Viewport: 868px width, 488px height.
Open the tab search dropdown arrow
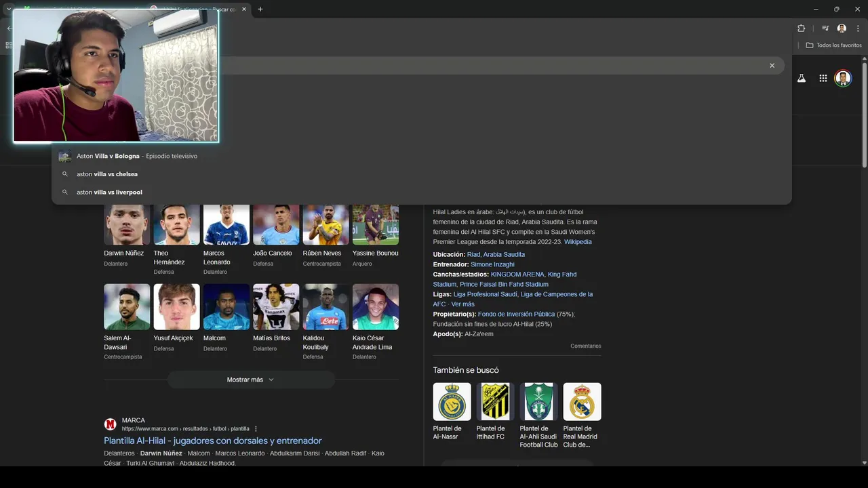point(9,9)
